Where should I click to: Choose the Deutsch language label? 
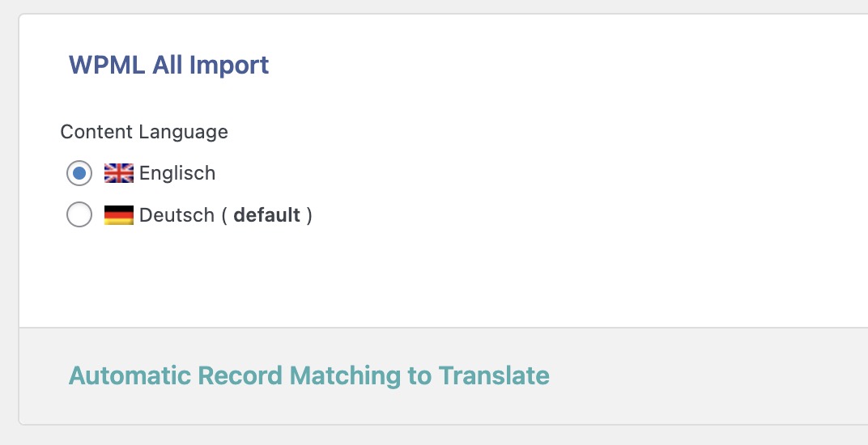coord(177,214)
